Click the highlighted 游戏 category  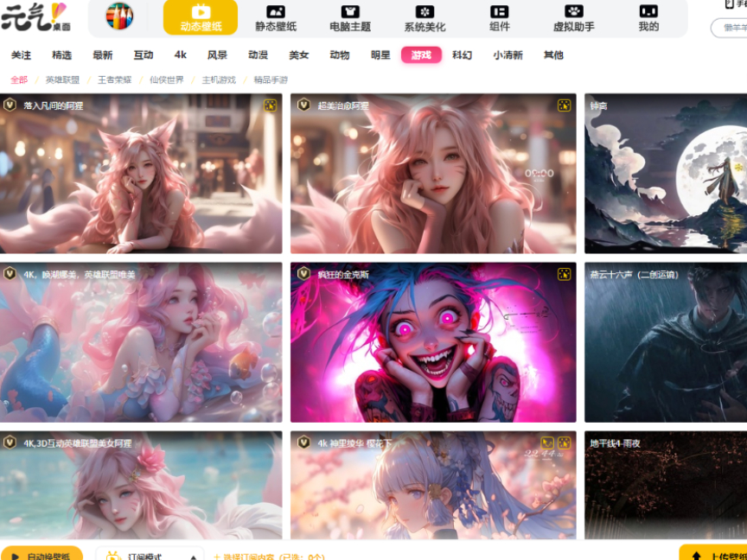(421, 55)
